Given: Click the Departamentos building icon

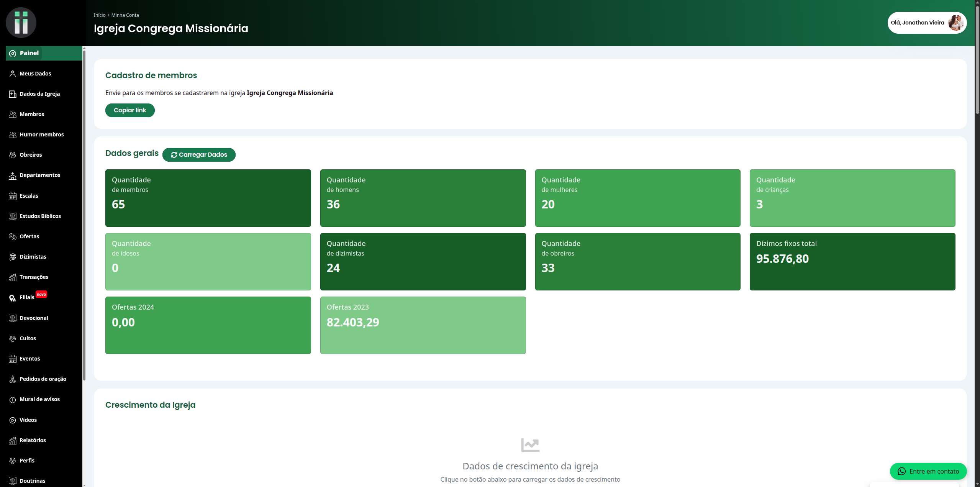Looking at the screenshot, I should 13,175.
